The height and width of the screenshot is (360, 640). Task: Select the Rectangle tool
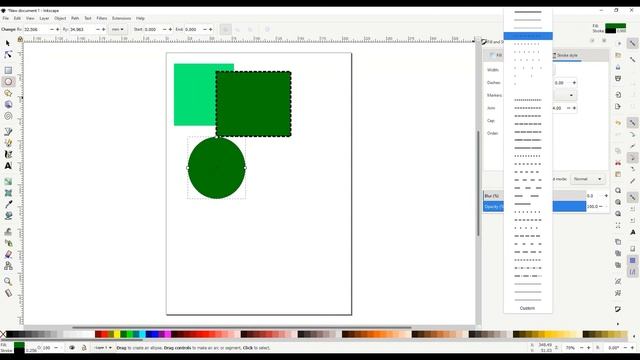coord(8,70)
